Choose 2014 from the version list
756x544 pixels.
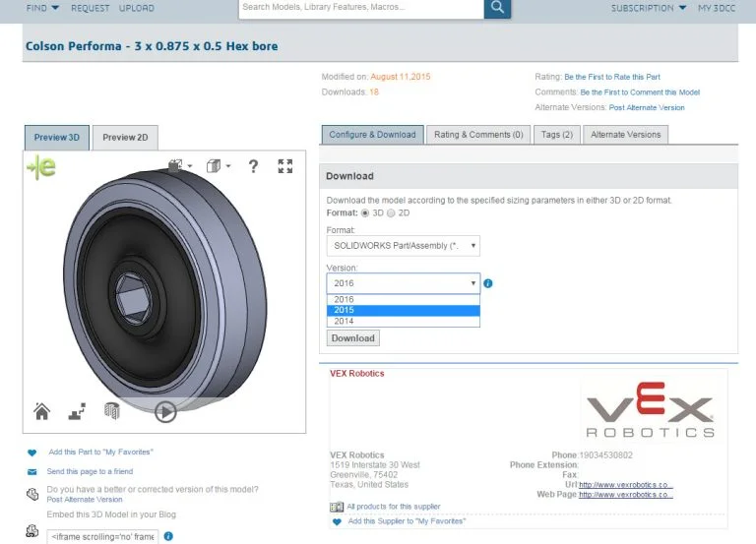point(404,321)
